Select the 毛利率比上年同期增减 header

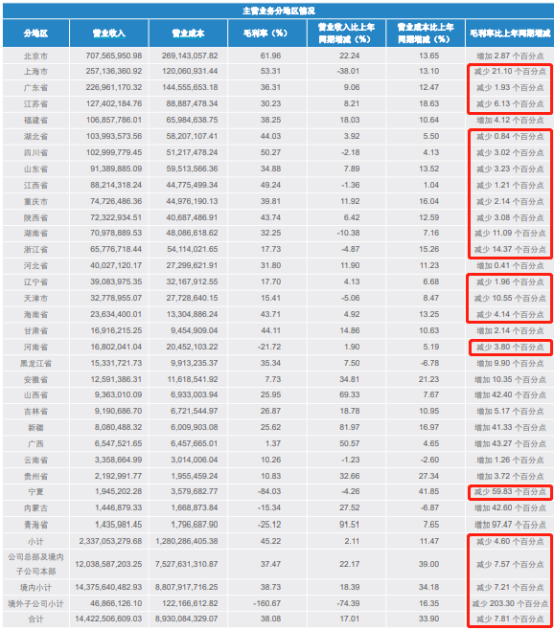[x=510, y=33]
